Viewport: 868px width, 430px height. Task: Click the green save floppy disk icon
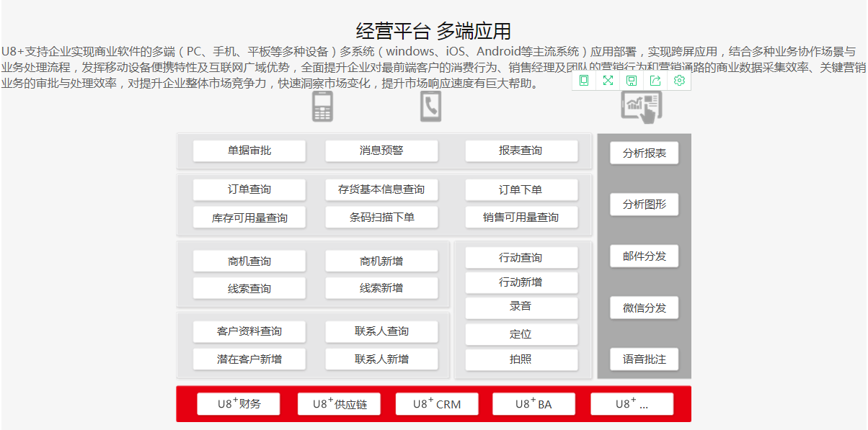point(632,81)
